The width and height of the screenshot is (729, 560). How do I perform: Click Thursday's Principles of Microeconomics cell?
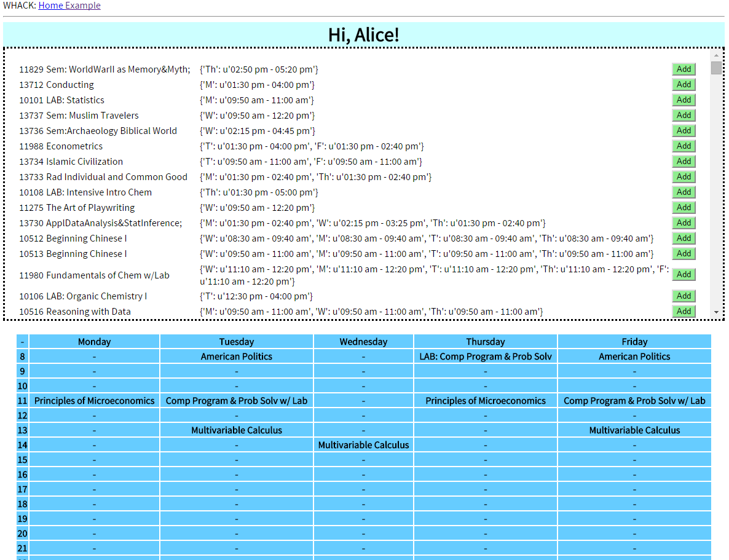coord(486,400)
